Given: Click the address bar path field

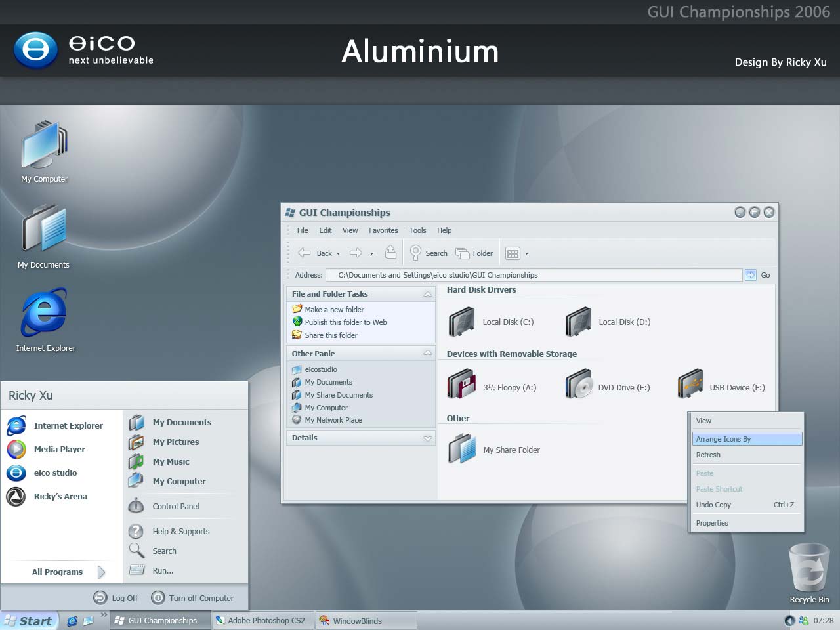Looking at the screenshot, I should pyautogui.click(x=534, y=275).
